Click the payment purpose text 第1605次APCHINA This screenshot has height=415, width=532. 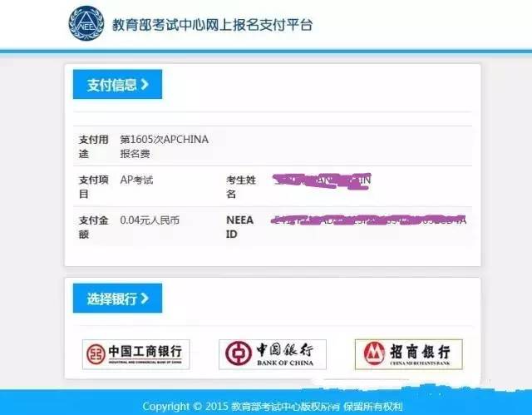[x=165, y=140]
